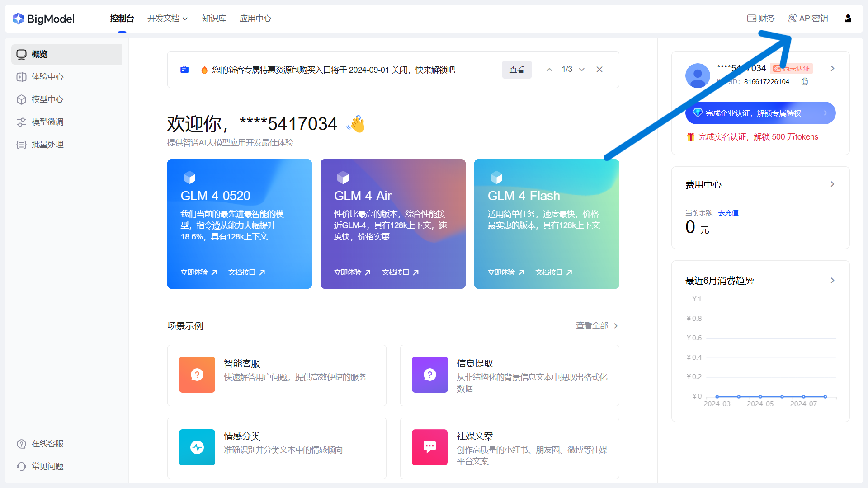868x488 pixels.
Task: Open the 财务 finance page
Action: point(761,19)
